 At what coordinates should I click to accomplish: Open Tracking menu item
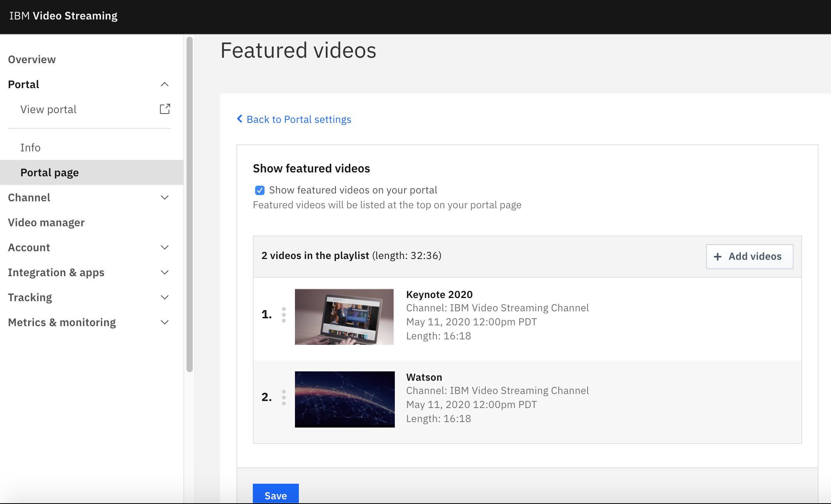pos(30,297)
